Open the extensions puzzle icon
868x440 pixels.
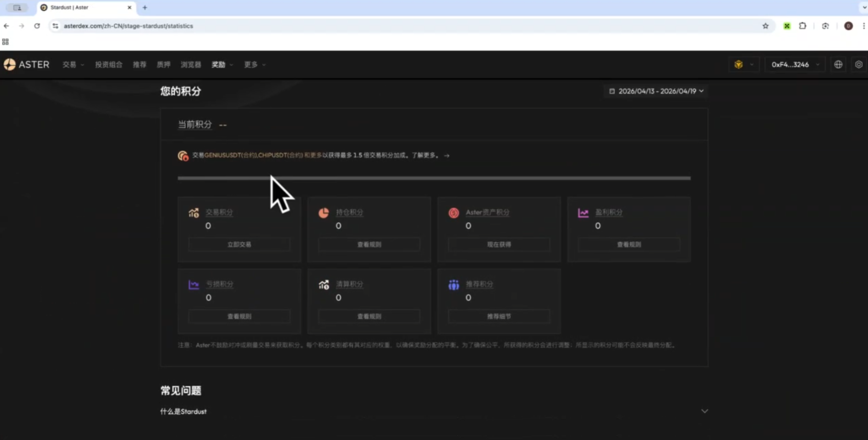coord(803,26)
